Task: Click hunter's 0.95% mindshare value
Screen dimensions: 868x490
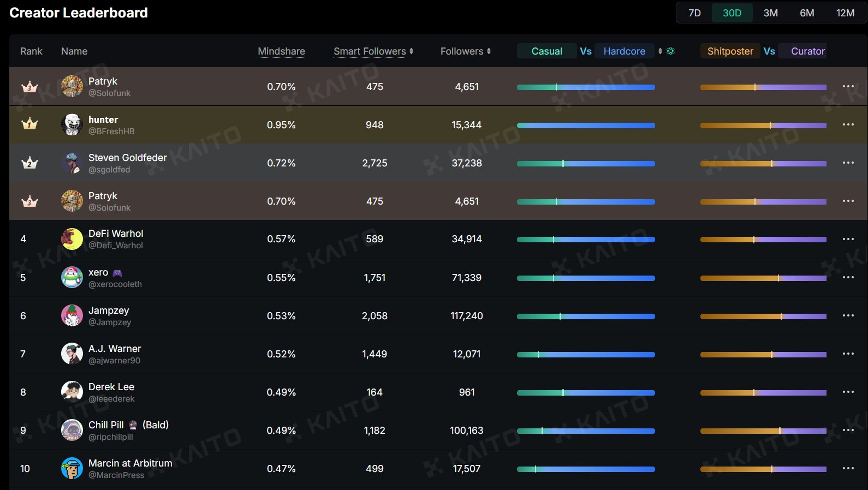Action: coord(281,125)
